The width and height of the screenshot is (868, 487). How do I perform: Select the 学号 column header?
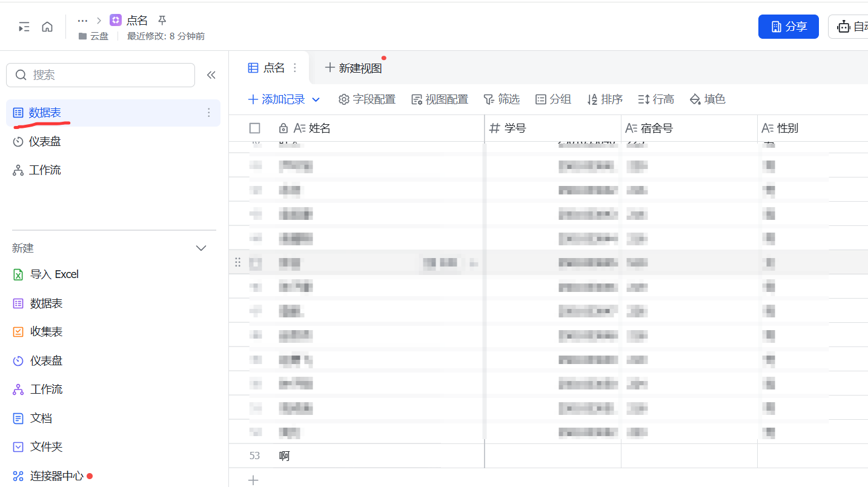[x=553, y=128]
